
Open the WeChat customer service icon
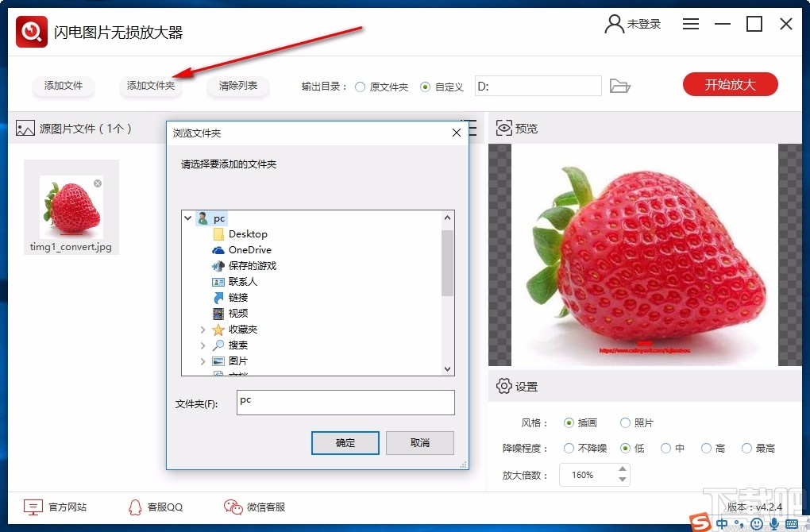pos(233,507)
